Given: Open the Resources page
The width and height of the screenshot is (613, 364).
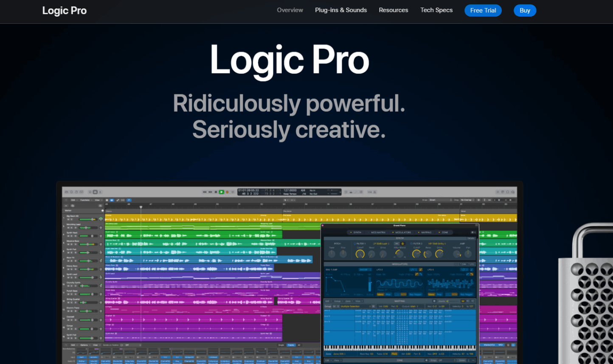Looking at the screenshot, I should pos(394,10).
